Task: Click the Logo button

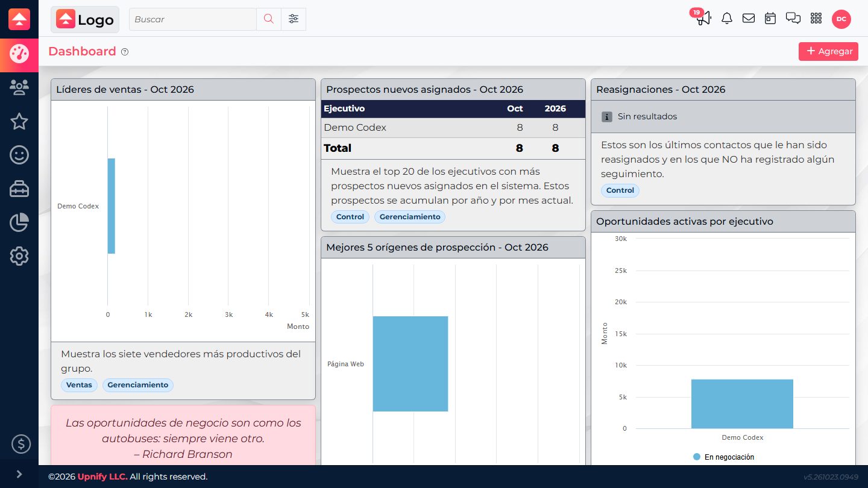Action: (85, 19)
